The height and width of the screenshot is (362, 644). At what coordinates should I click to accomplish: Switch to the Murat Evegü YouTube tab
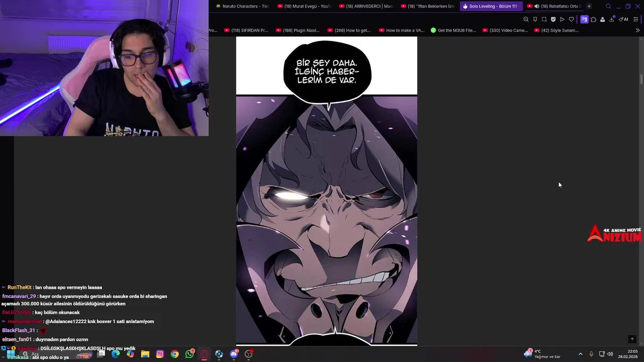pyautogui.click(x=304, y=6)
